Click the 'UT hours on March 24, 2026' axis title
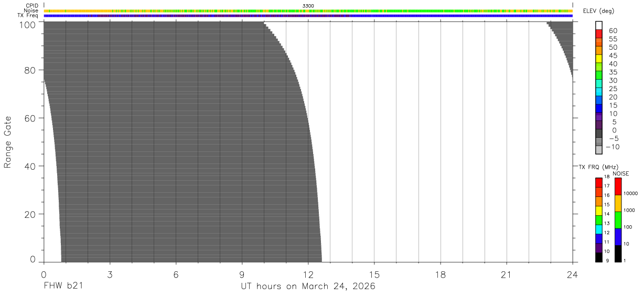 [x=308, y=287]
